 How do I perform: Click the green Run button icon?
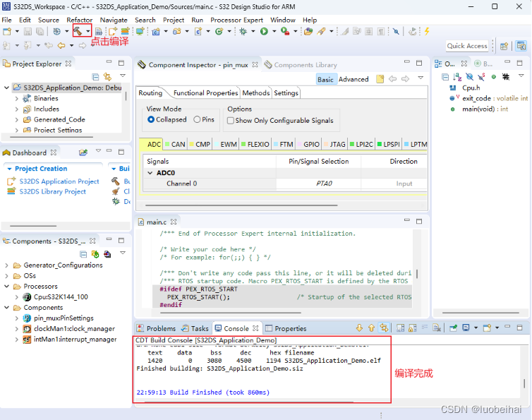tap(264, 32)
